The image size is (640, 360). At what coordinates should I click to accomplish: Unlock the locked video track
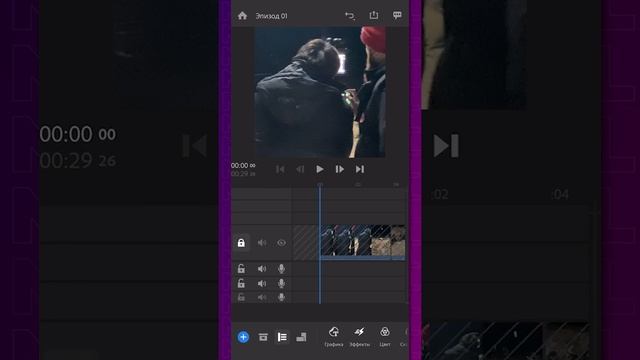coord(241,243)
